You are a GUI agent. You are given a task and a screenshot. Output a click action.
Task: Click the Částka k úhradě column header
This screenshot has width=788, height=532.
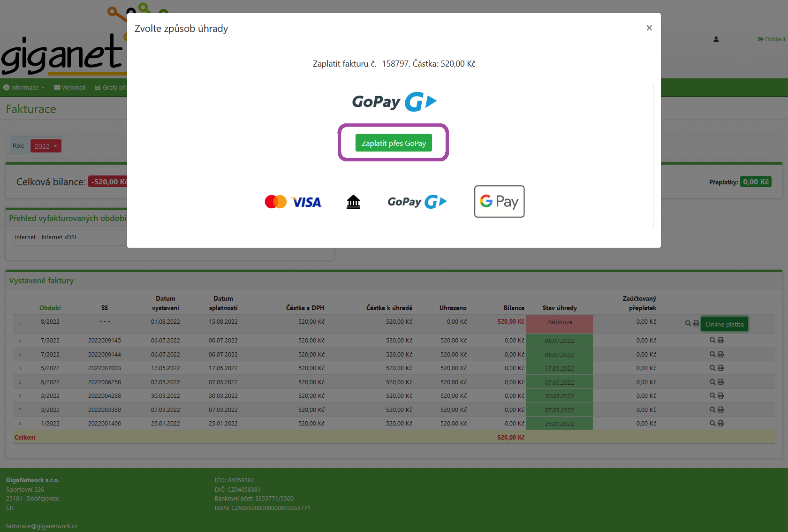pyautogui.click(x=389, y=308)
